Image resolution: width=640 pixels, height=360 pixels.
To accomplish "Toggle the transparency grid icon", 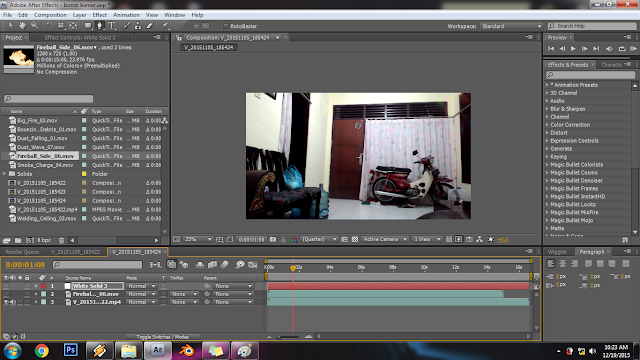I will [355, 240].
